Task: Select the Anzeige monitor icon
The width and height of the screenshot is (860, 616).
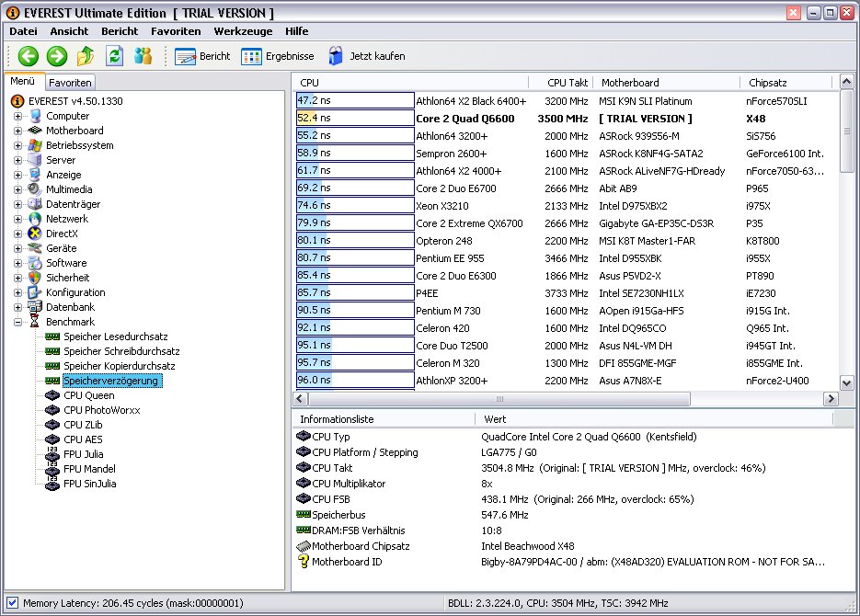Action: [35, 175]
